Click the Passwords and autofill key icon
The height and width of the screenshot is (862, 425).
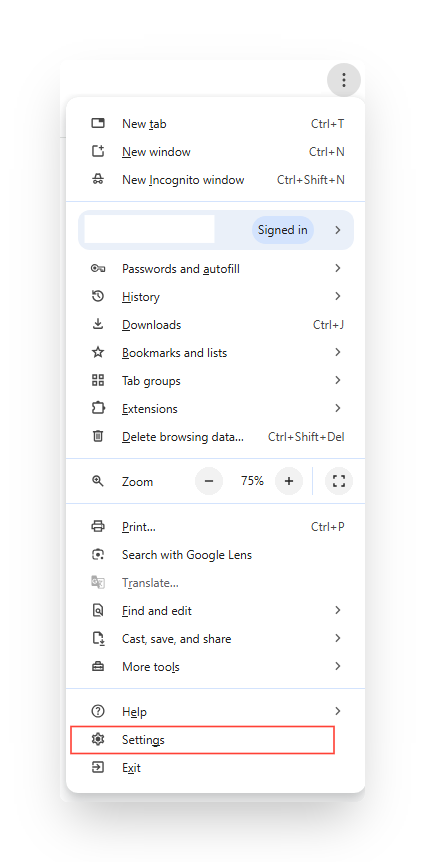click(98, 269)
